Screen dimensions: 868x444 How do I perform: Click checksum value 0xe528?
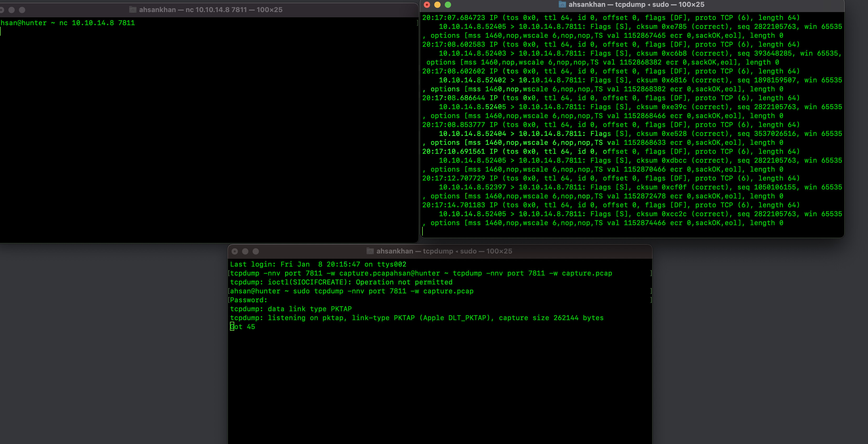tap(674, 134)
